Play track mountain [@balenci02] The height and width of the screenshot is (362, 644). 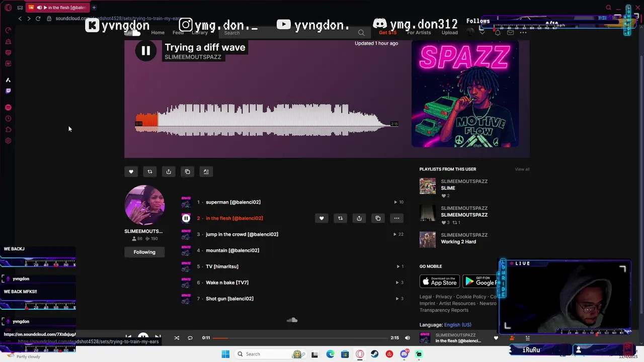click(232, 250)
